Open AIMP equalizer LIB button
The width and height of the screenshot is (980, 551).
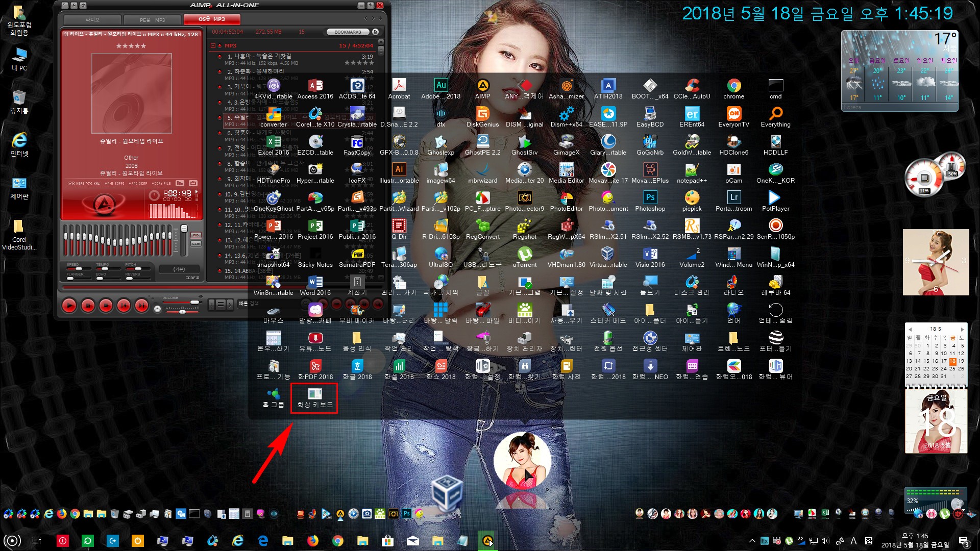tap(195, 244)
